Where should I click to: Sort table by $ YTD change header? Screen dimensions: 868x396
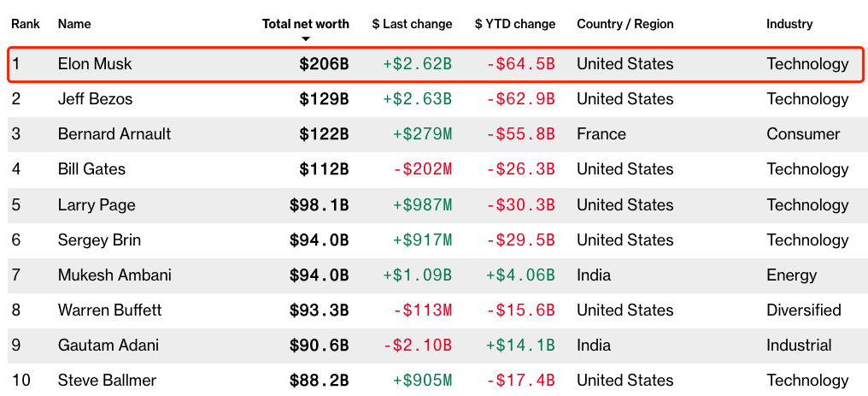point(515,24)
